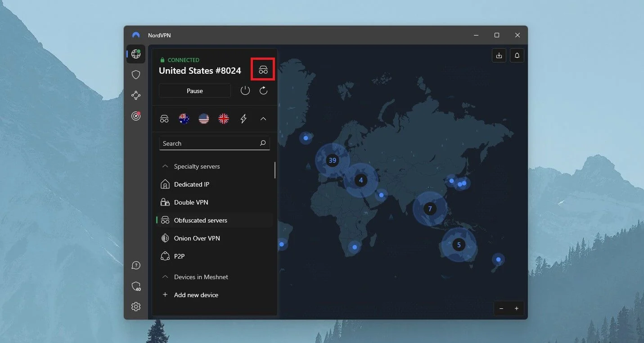This screenshot has width=644, height=343.
Task: Connect to United Kingdom via flag shortcut
Action: tap(224, 119)
